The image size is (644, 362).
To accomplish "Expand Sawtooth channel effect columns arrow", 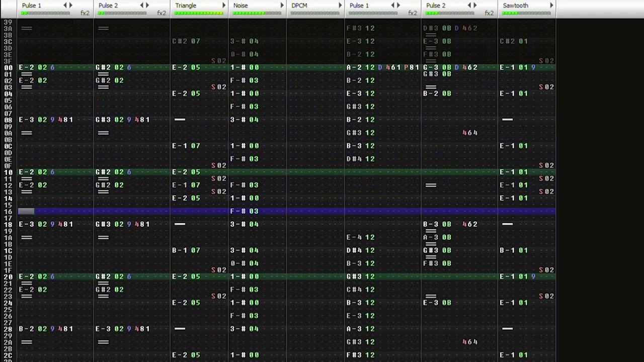I will pos(551,6).
